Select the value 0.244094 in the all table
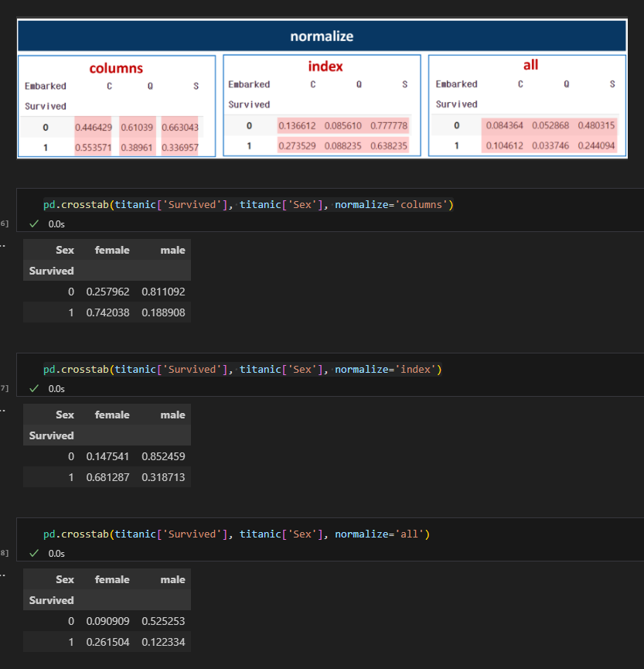This screenshot has width=644, height=669. (x=596, y=145)
